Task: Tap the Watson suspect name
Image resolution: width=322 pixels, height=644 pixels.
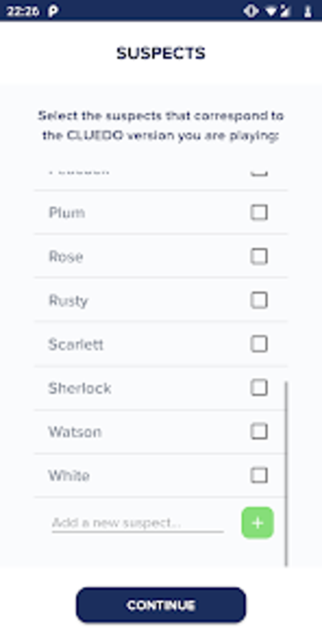Action: click(x=75, y=432)
